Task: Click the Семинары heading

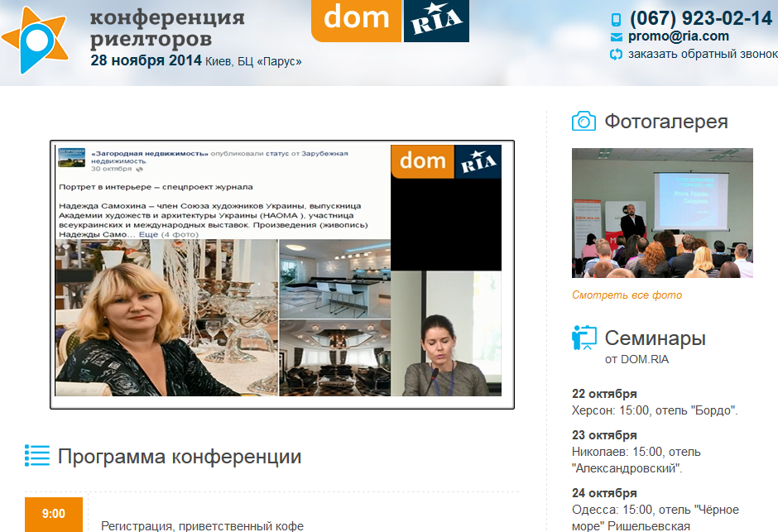Action: [x=655, y=338]
